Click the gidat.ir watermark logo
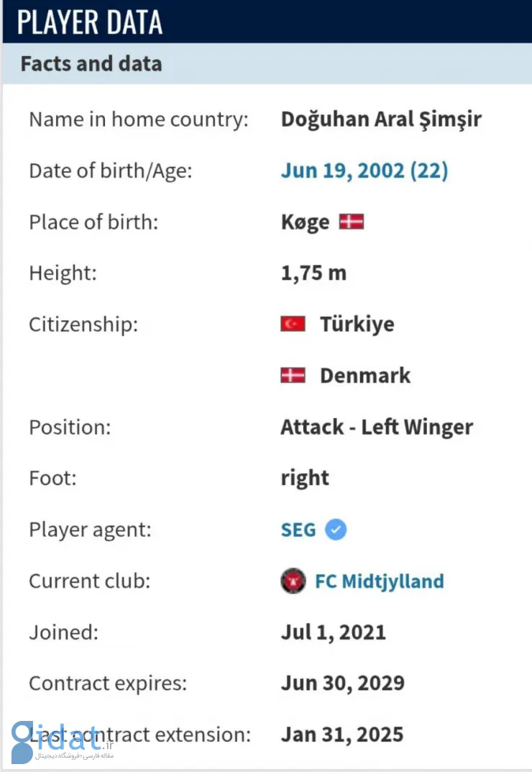The height and width of the screenshot is (772, 532). (62, 742)
